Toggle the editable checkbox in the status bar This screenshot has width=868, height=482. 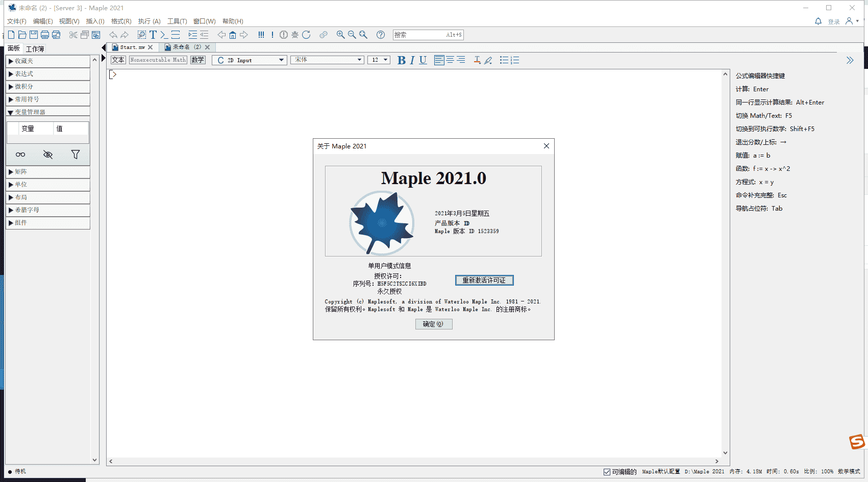(x=607, y=472)
